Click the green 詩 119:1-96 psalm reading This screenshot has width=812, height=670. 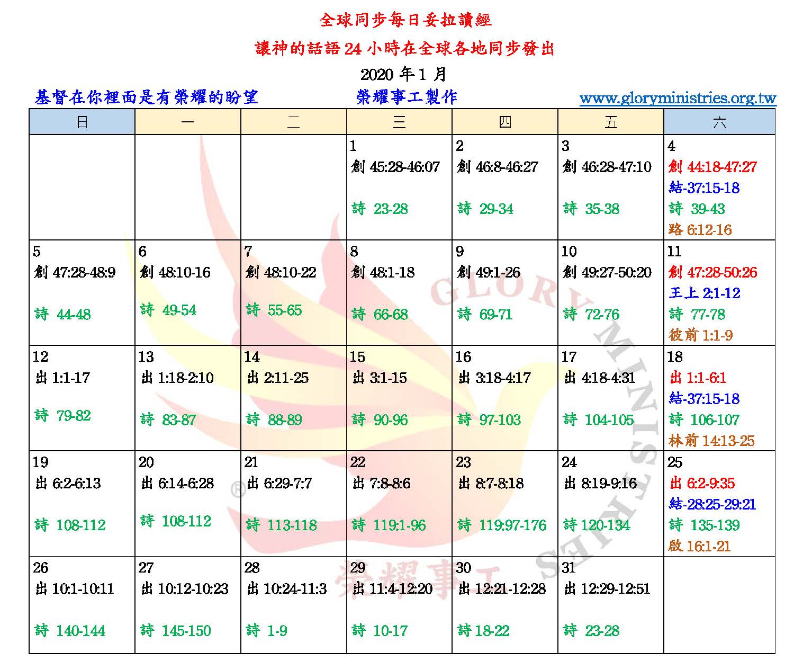pos(389,525)
